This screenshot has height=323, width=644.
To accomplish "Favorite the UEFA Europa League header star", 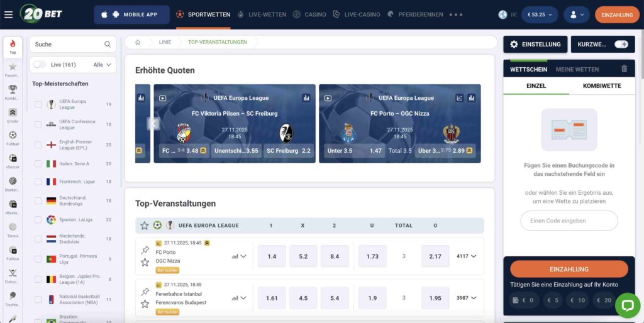I will [x=145, y=226].
